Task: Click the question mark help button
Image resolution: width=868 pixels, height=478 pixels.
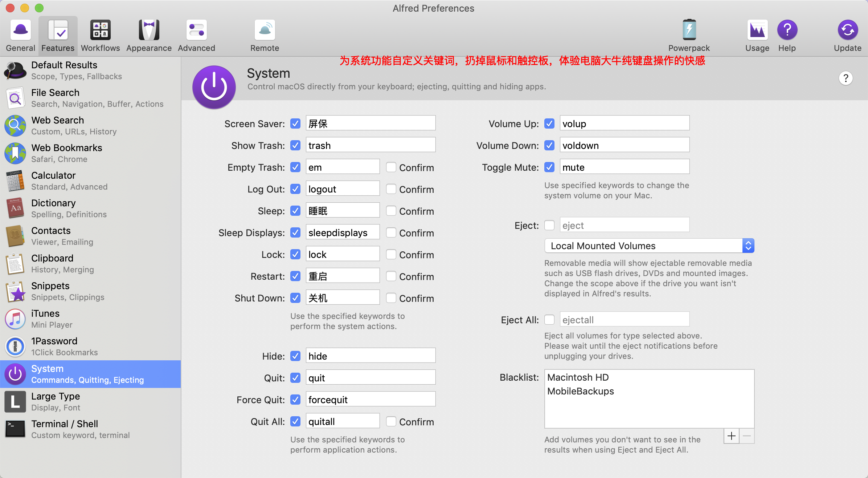Action: point(846,78)
